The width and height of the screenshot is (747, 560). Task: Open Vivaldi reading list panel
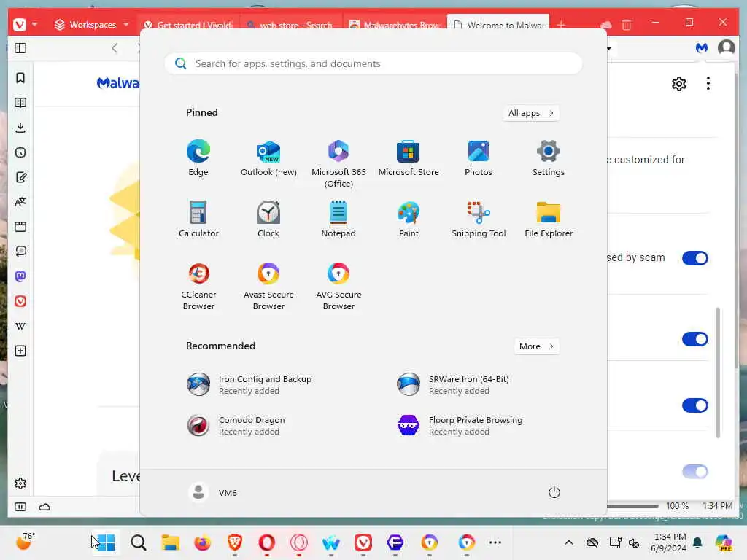point(20,102)
